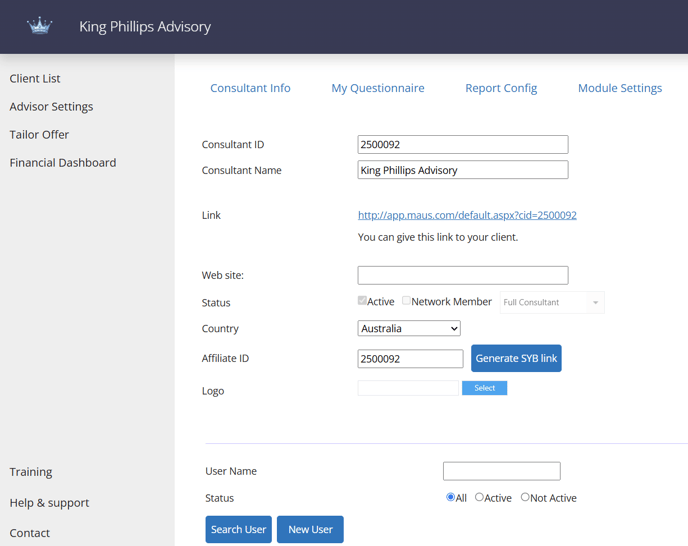Screen dimensions: 688x546
Task: Click the Web site input field
Action: [463, 275]
